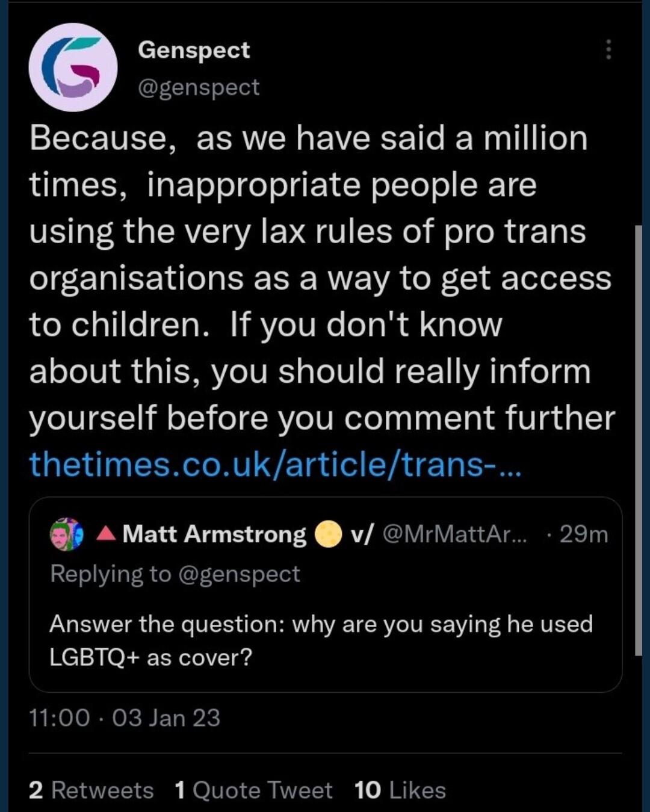Click the Genspect profile avatar
The image size is (650, 812).
[73, 67]
